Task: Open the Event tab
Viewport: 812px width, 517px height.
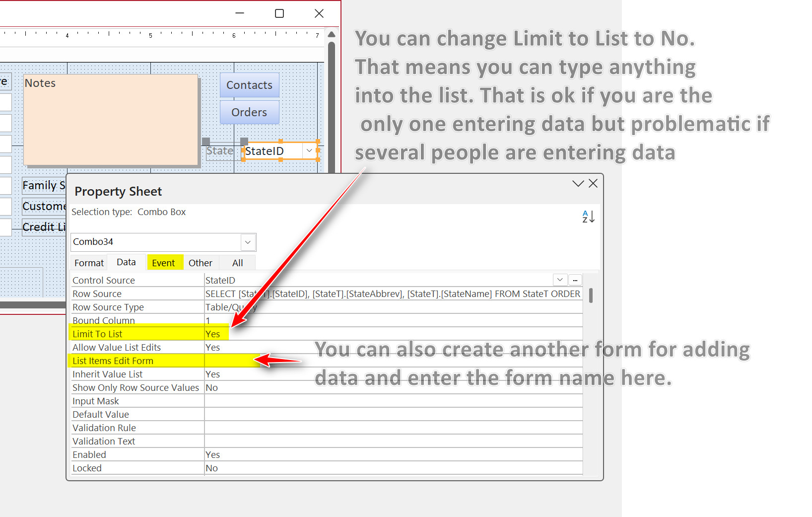Action: (x=164, y=262)
